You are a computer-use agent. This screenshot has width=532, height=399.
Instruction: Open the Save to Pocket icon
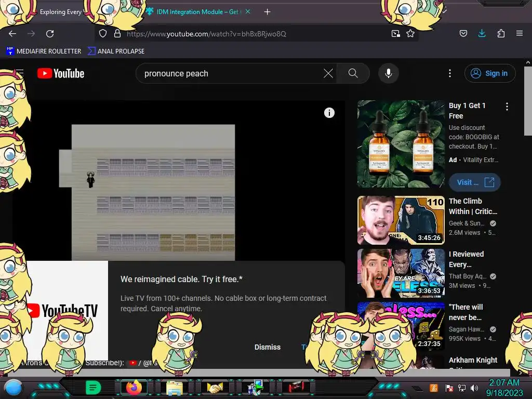point(463,33)
